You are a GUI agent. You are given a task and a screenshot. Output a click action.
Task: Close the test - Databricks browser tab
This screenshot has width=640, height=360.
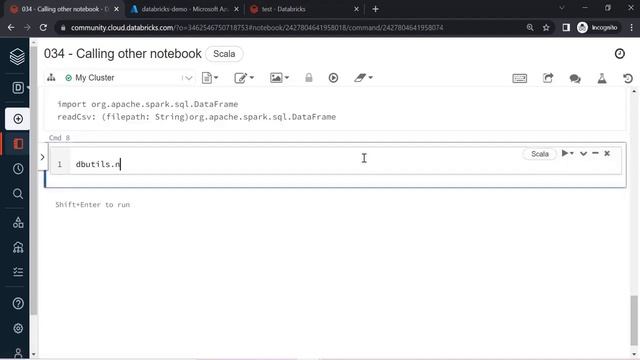(356, 9)
